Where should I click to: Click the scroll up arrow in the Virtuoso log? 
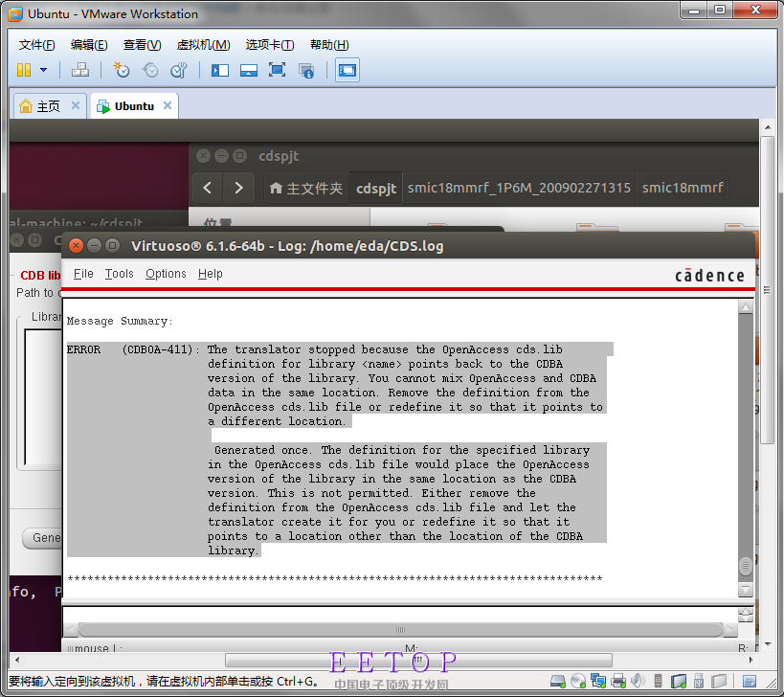pos(746,307)
